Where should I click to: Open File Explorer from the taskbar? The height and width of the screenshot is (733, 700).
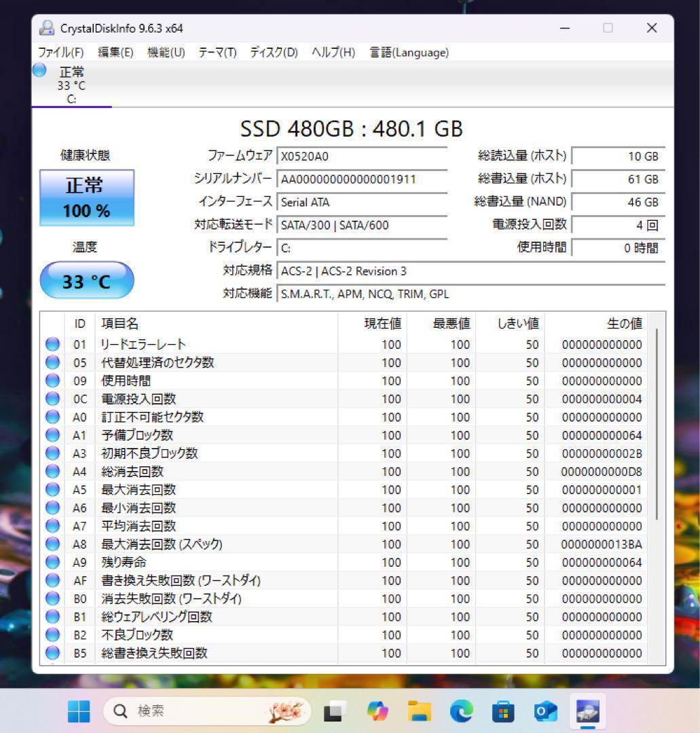[419, 711]
